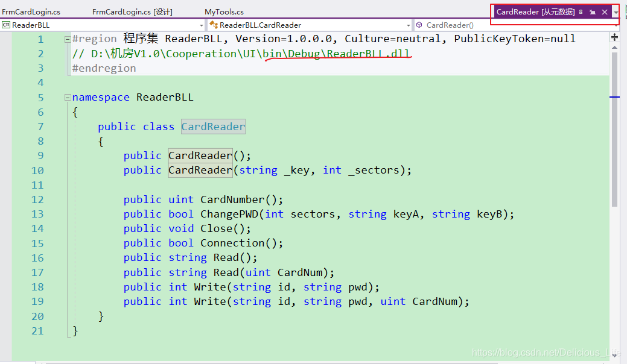Click the pin/promote icon on CardReader tab
Screen dimensions: 627x364
(593, 12)
